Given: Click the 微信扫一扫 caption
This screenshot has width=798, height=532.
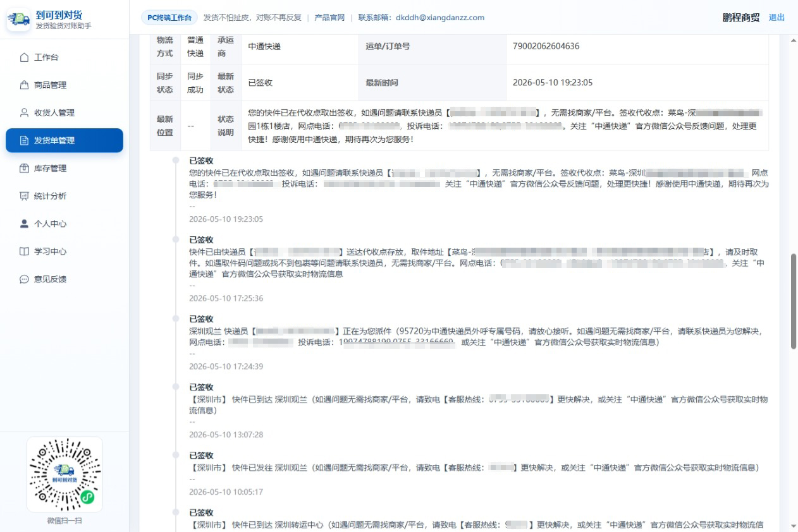Looking at the screenshot, I should pyautogui.click(x=64, y=521).
